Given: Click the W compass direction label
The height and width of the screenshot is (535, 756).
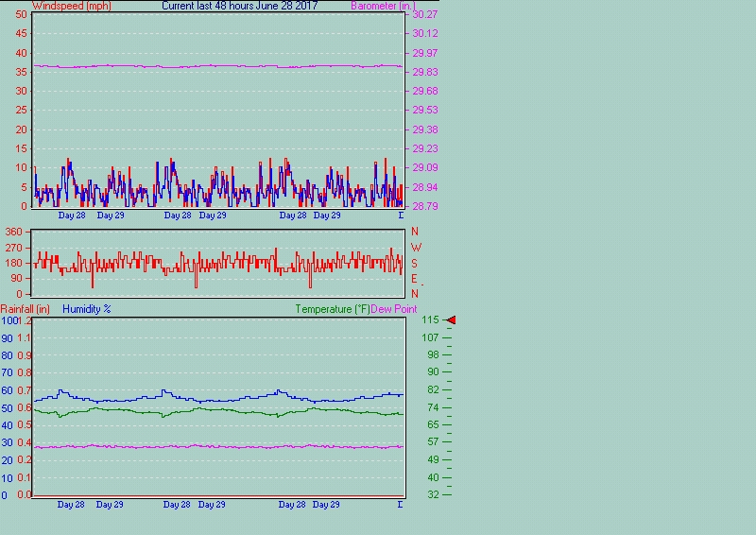Looking at the screenshot, I should point(415,248).
